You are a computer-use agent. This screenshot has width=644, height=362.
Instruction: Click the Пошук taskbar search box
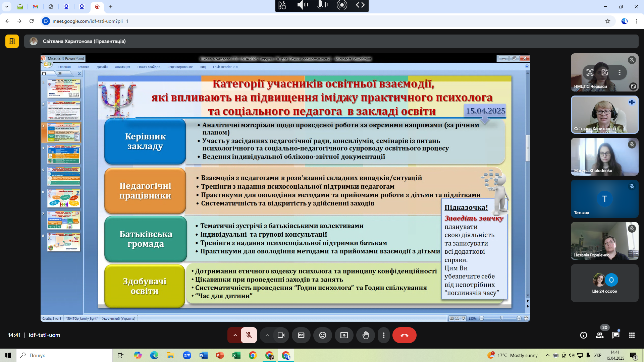64,355
